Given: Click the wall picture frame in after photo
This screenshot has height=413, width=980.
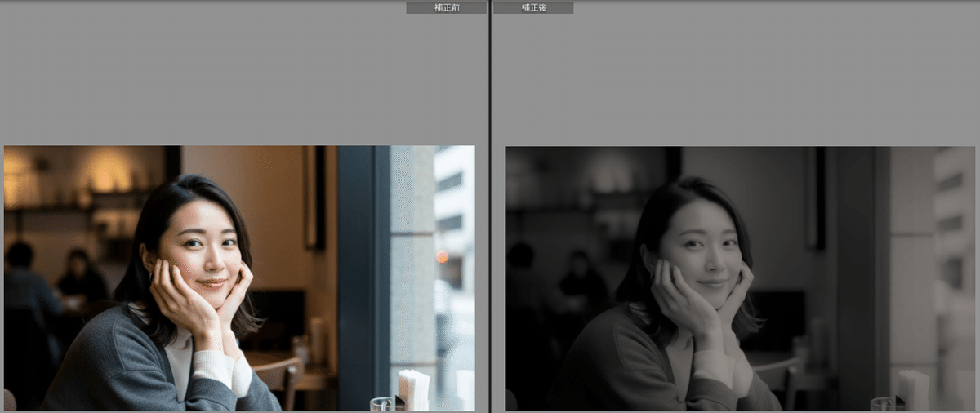Looking at the screenshot, I should tap(814, 200).
